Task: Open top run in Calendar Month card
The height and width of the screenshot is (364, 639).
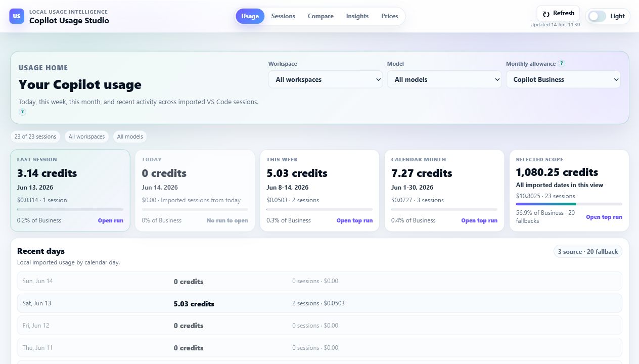Action: tap(479, 220)
